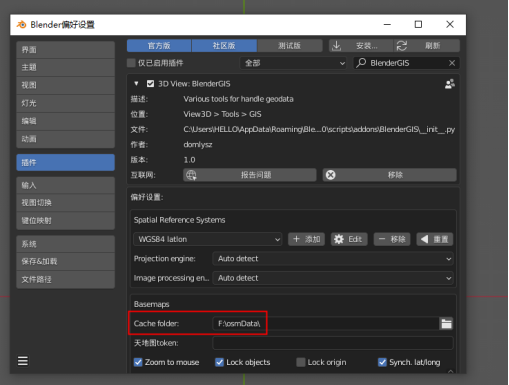Click the 添加 button
509x385 pixels.
(x=306, y=239)
